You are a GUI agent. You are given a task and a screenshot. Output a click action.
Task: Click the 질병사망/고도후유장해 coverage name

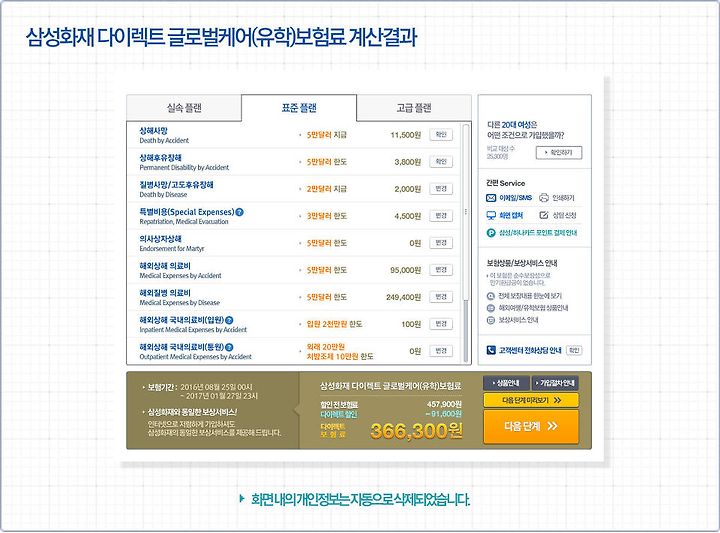[176, 185]
